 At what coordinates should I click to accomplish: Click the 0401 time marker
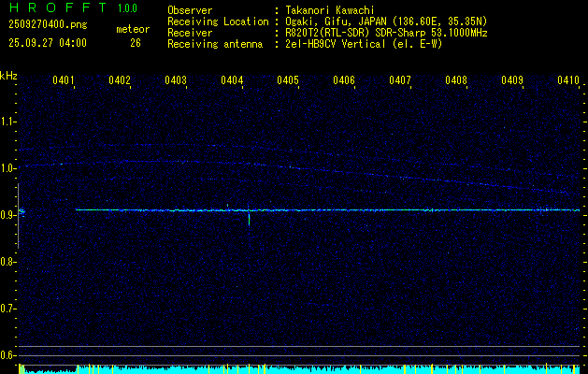point(64,80)
